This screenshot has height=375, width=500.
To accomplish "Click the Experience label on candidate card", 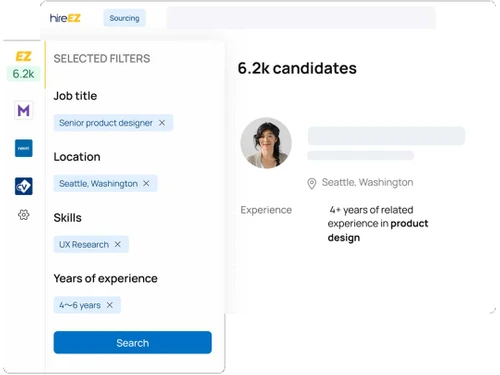I will (266, 210).
